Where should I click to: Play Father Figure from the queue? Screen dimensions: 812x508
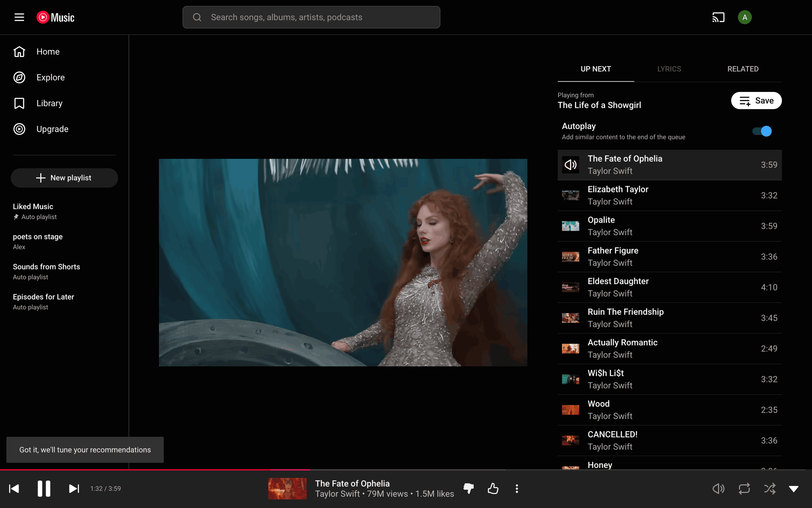pyautogui.click(x=669, y=257)
